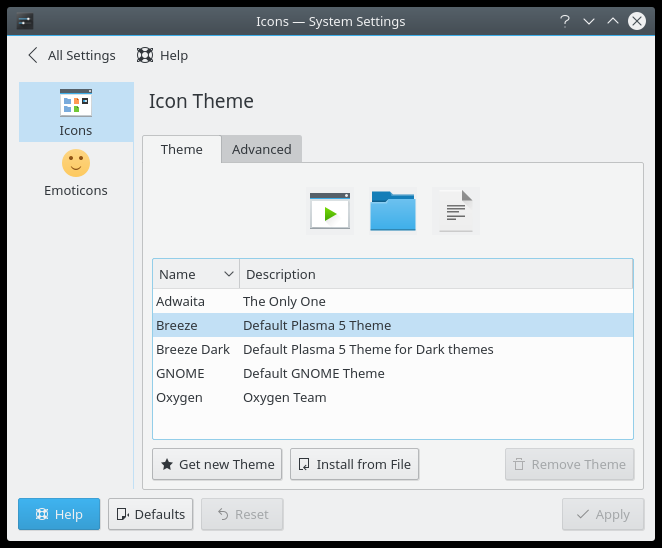Sort by the Name column header
662x548 pixels.
point(196,274)
